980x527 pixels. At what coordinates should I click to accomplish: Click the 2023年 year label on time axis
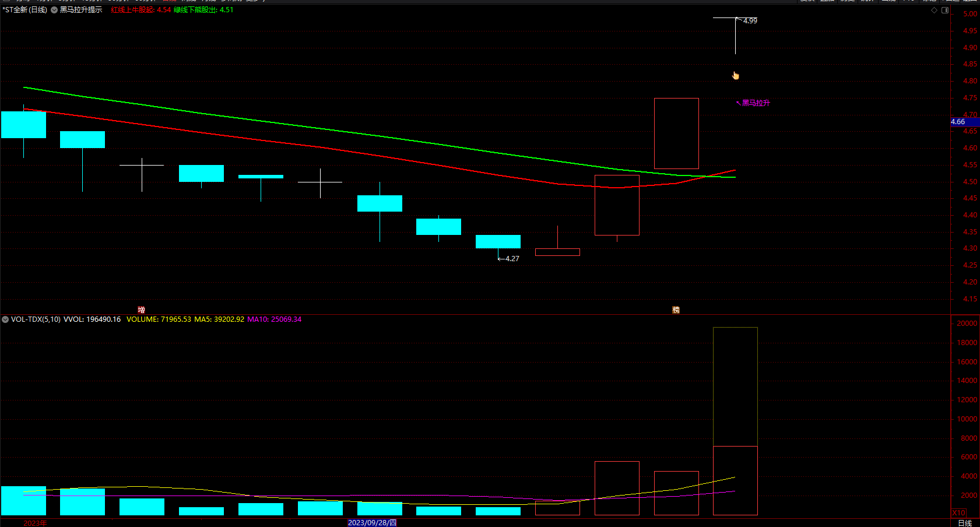(x=35, y=523)
